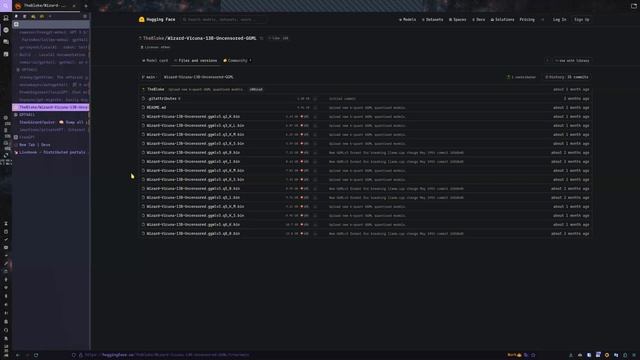Open Docs in the top navigation
This screenshot has width=640, height=360.
pos(479,20)
